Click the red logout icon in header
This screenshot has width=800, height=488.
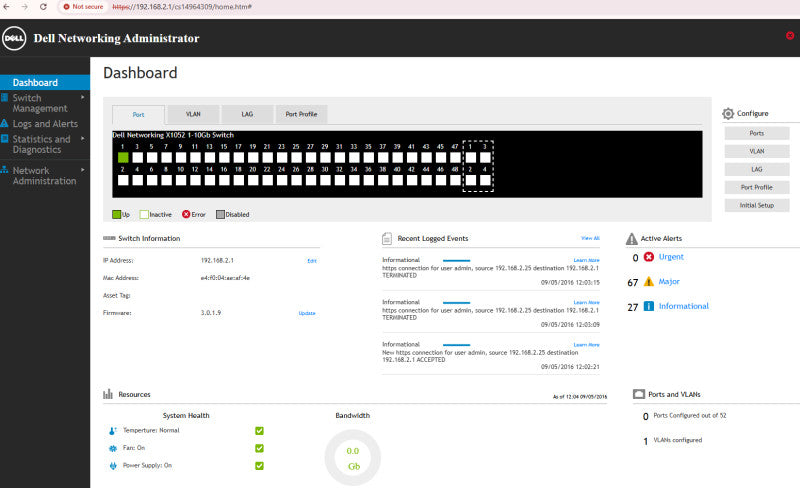[790, 35]
